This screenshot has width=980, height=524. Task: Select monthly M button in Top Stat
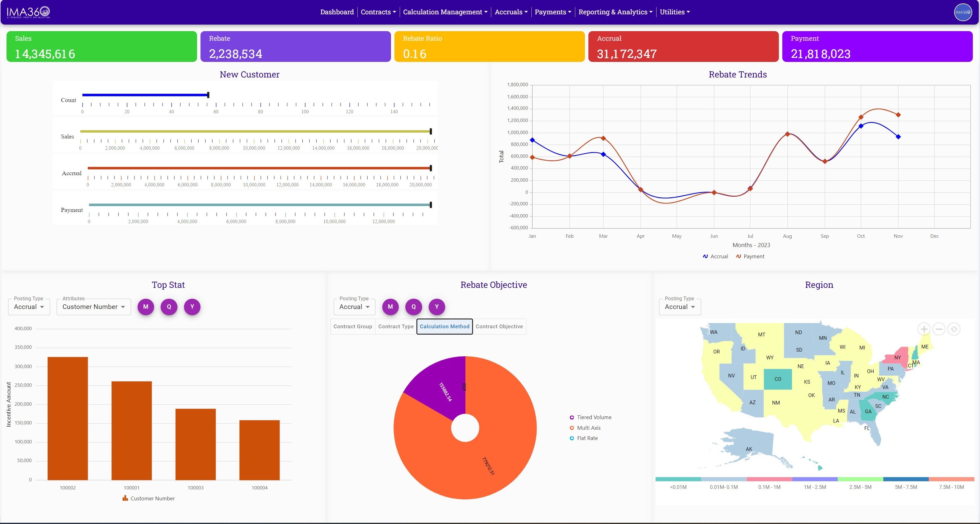point(146,307)
